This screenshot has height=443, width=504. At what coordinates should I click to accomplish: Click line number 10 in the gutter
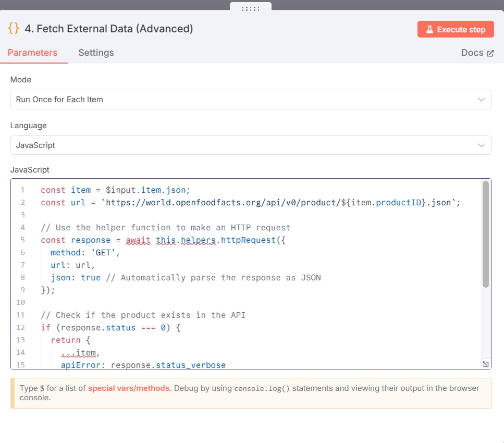point(20,302)
